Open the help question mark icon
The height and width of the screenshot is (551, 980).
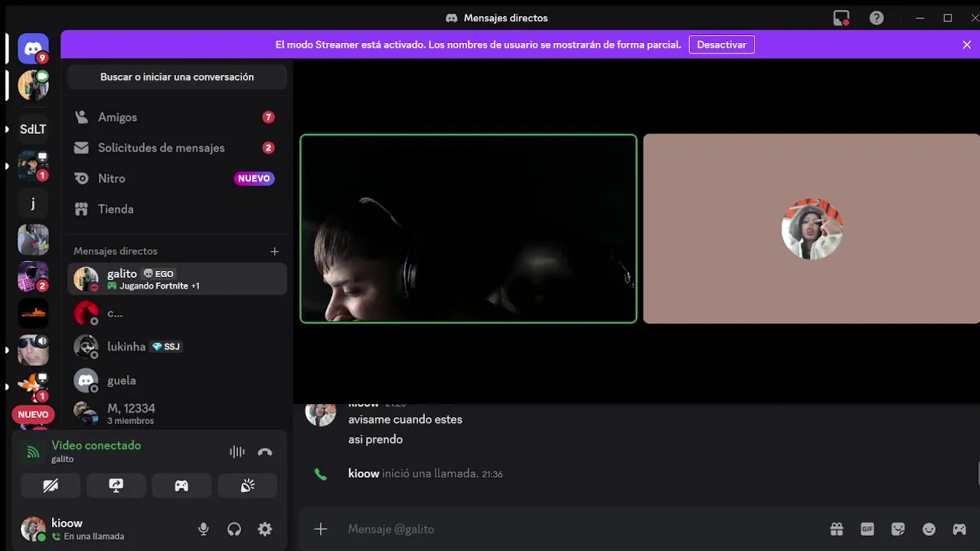coord(877,18)
